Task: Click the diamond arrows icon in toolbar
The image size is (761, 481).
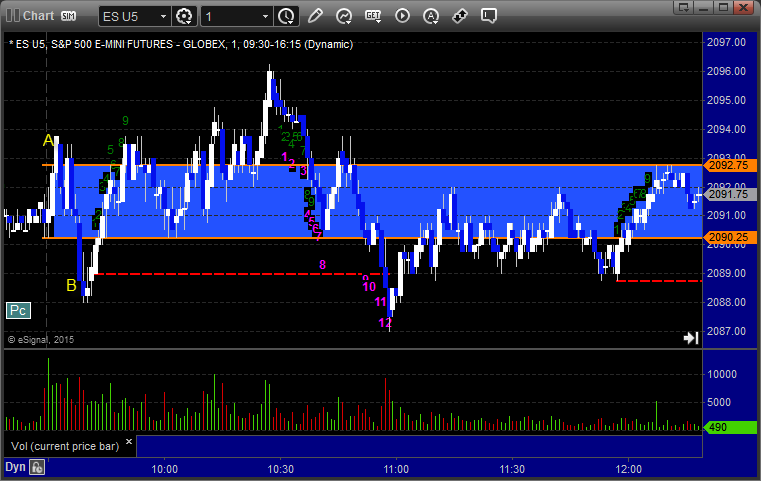Action: pos(460,16)
